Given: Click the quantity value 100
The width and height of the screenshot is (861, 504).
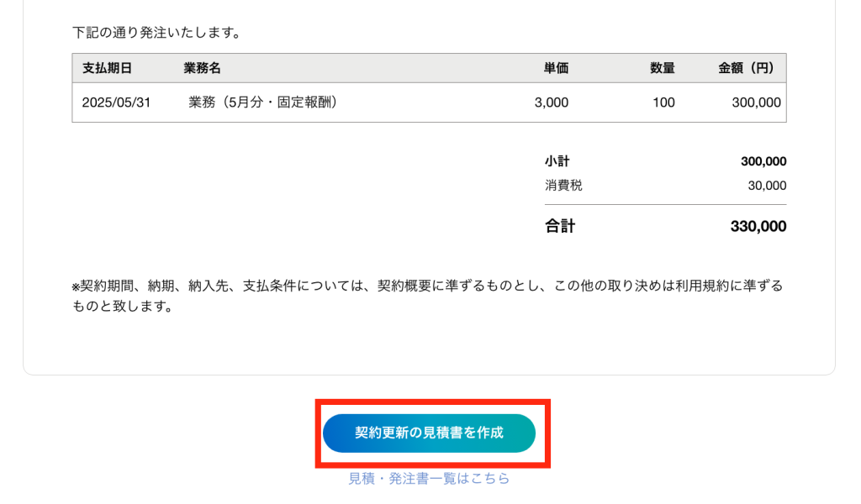Looking at the screenshot, I should click(663, 102).
